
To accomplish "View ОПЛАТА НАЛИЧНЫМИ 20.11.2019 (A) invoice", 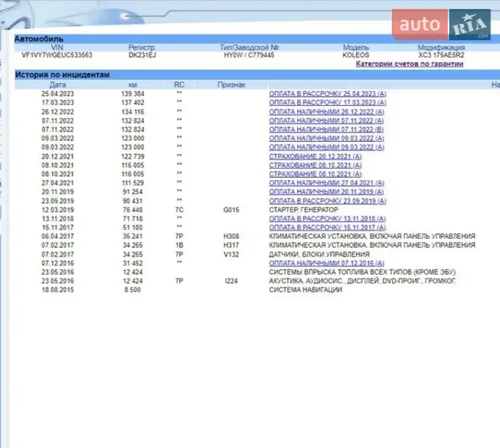I will point(326,192).
